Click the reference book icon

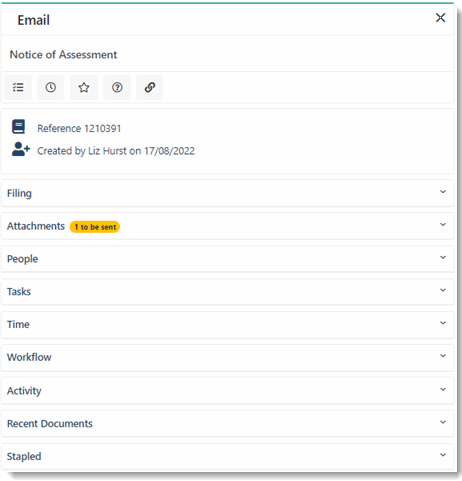point(18,127)
